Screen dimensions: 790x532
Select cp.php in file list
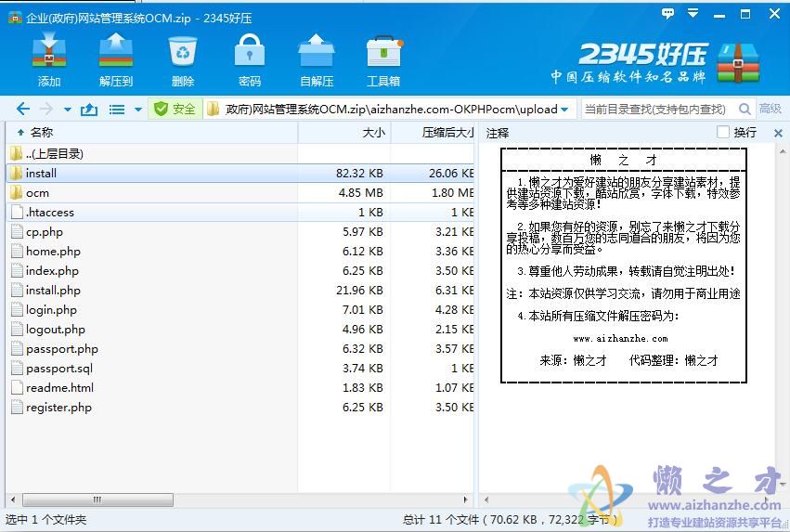[x=240, y=232]
